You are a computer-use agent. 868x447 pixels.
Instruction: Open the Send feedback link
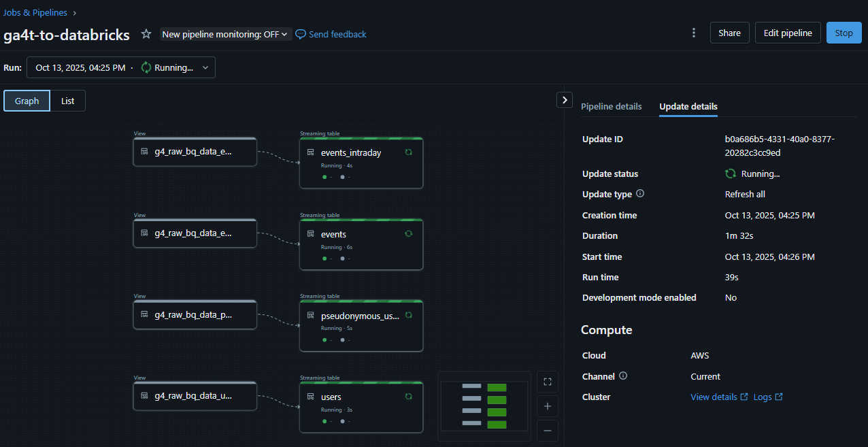point(337,34)
